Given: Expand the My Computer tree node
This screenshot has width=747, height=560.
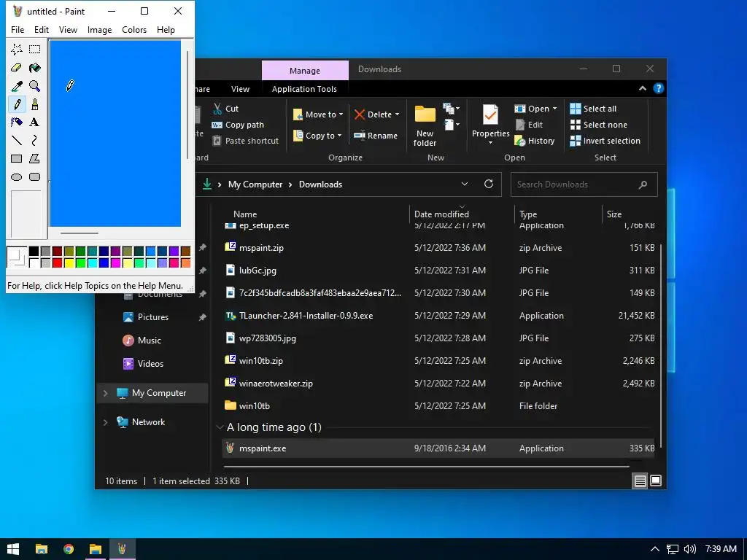Looking at the screenshot, I should tap(105, 393).
